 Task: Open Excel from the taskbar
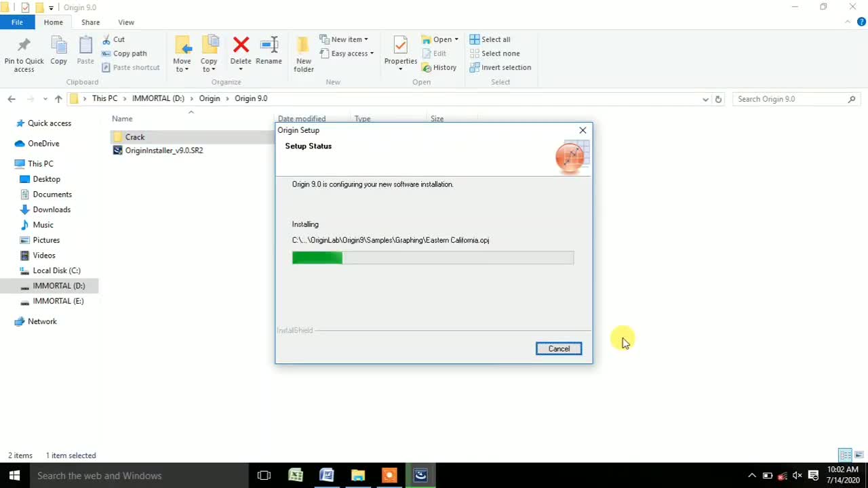[296, 476]
